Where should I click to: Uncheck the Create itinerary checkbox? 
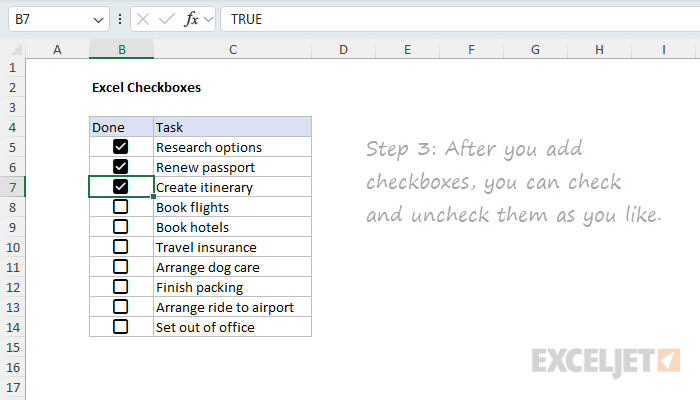click(x=121, y=187)
